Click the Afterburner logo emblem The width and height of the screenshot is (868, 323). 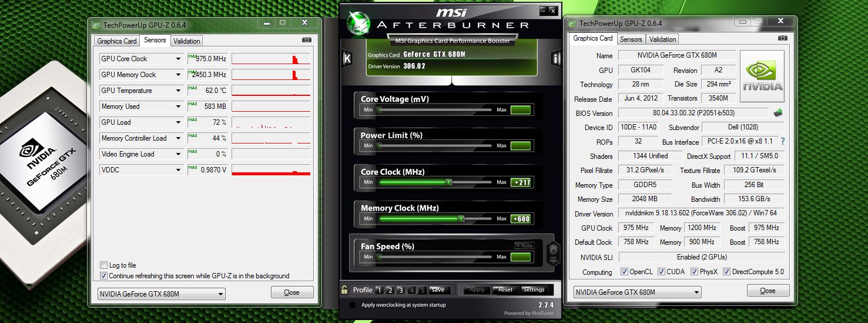coord(358,25)
